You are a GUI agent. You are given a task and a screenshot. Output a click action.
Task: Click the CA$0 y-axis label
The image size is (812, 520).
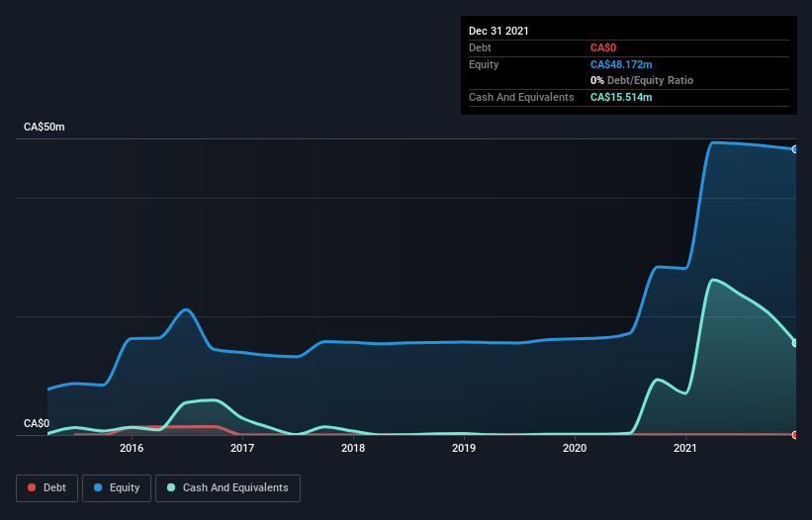(37, 423)
